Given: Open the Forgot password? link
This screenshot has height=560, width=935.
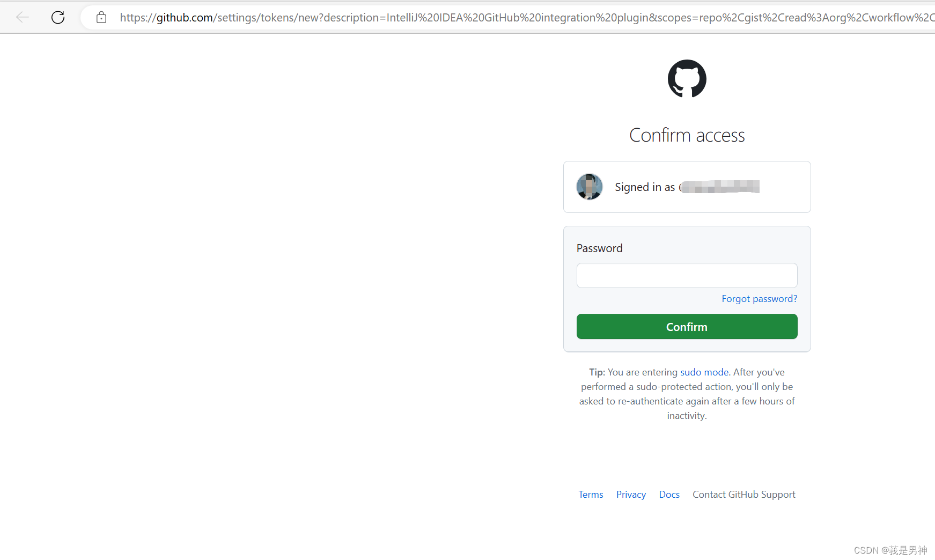Looking at the screenshot, I should (x=759, y=299).
